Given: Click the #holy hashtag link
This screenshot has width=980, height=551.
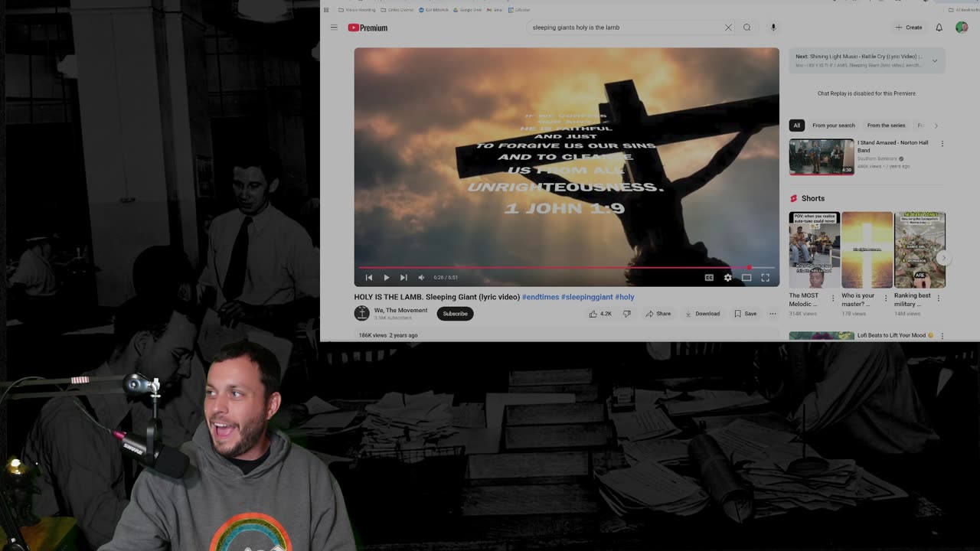Looking at the screenshot, I should [625, 297].
